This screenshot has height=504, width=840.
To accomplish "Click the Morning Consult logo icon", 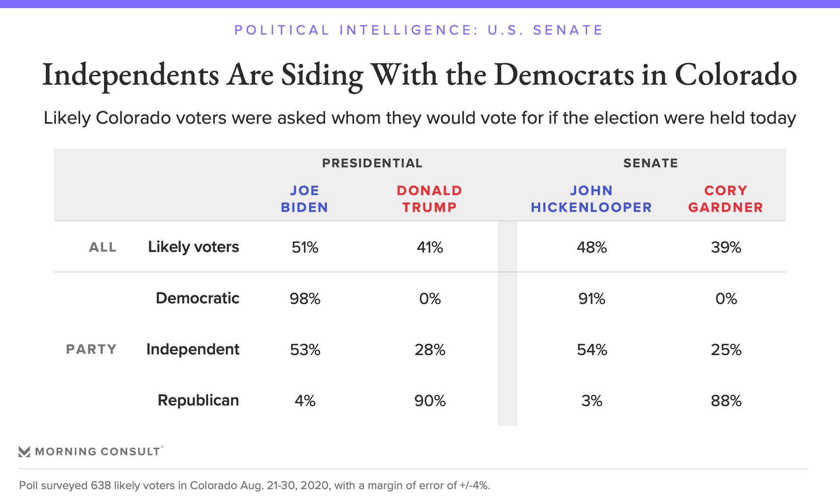I will pos(24,451).
